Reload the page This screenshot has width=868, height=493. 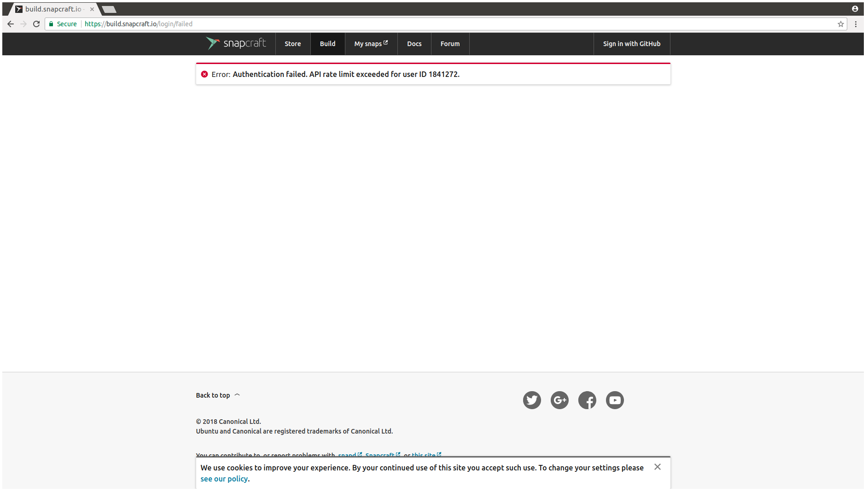36,24
